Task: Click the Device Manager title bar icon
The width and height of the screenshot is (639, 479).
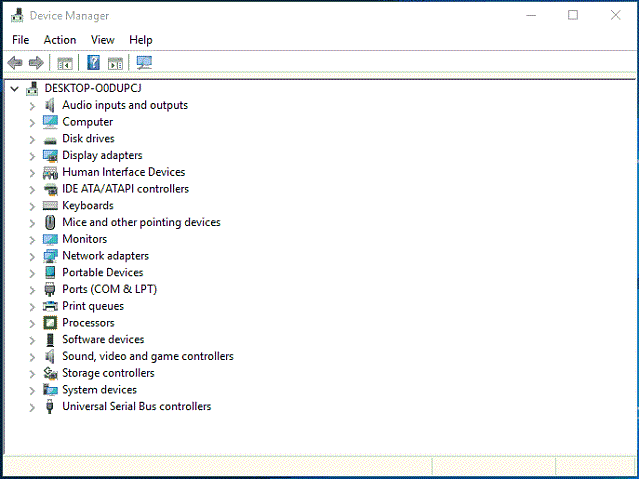Action: click(18, 15)
